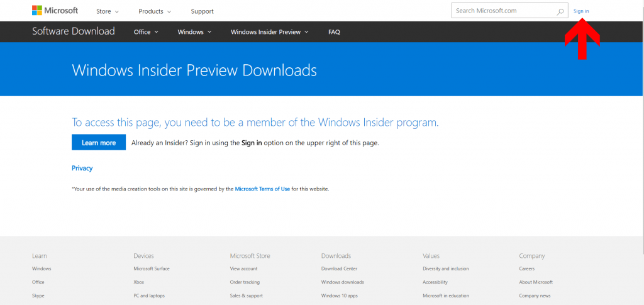Screen dimensions: 644x305
Task: Open the Microsoft in education footer link
Action: (x=446, y=296)
